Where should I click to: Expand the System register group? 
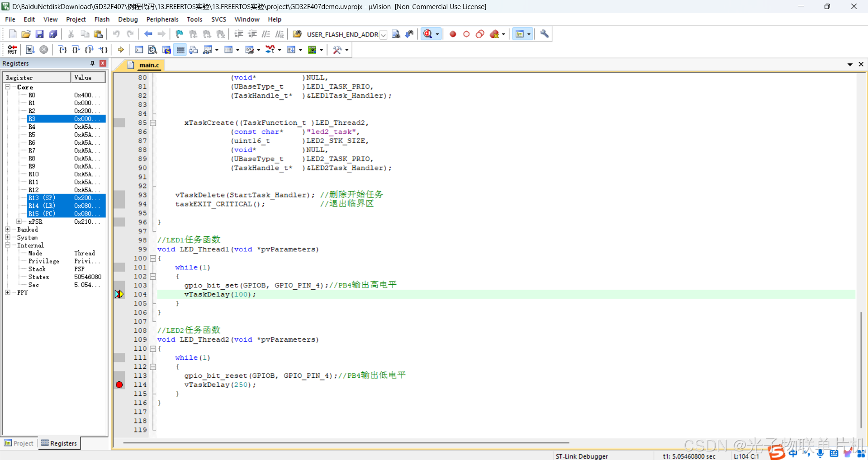pos(8,237)
